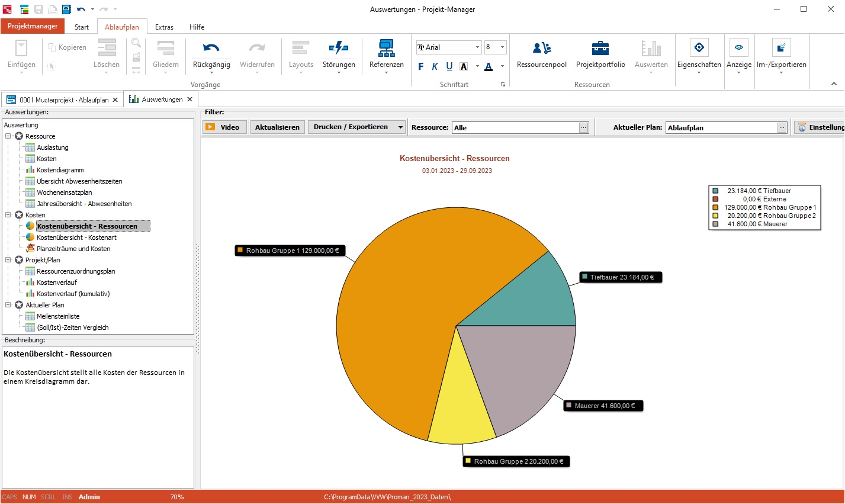Collapse the Projekt/Plan tree node
This screenshot has width=845, height=504.
8,260
